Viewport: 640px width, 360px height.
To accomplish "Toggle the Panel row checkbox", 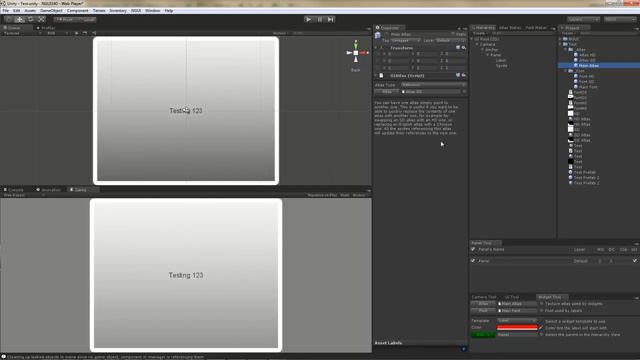I will point(473,260).
